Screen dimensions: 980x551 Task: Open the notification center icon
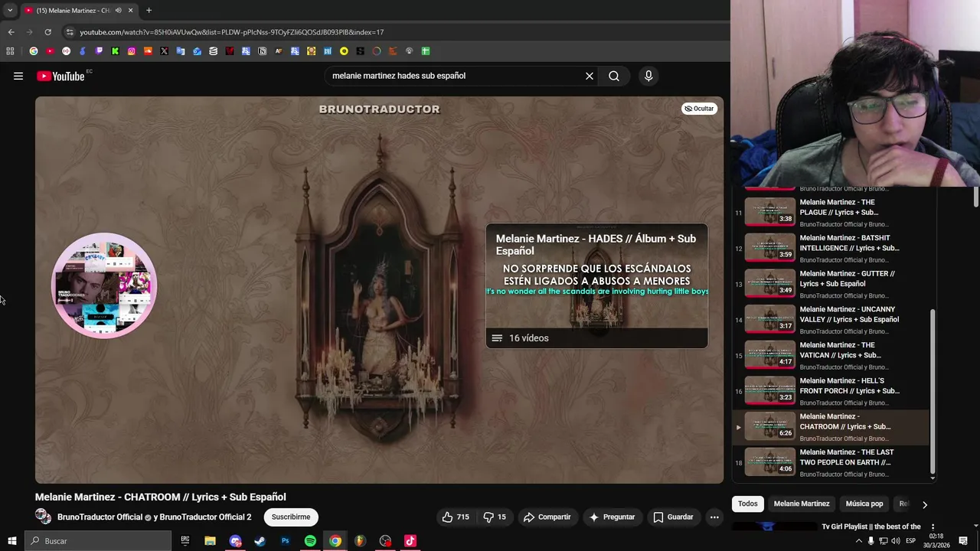[x=963, y=541]
